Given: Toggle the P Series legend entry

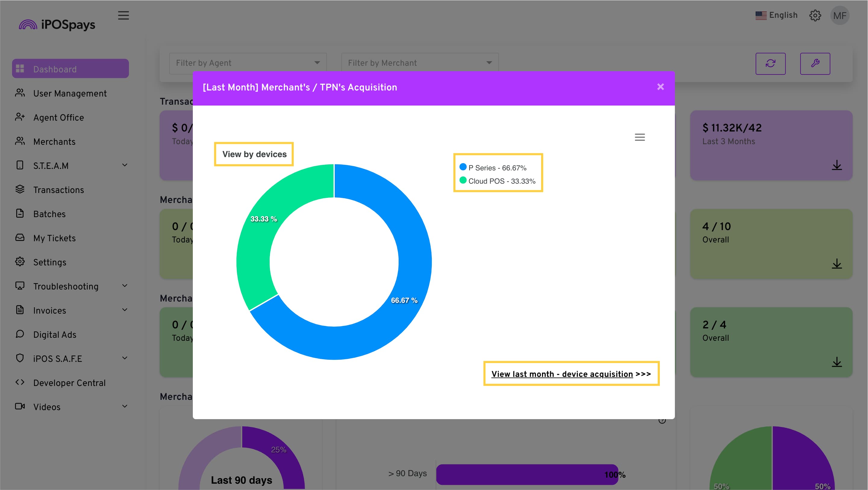Looking at the screenshot, I should [493, 168].
